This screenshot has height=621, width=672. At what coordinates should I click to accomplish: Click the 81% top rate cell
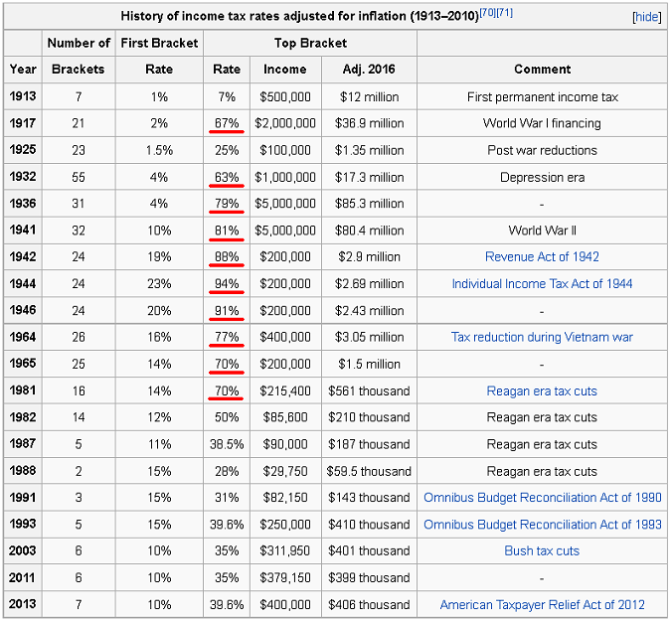tap(227, 231)
